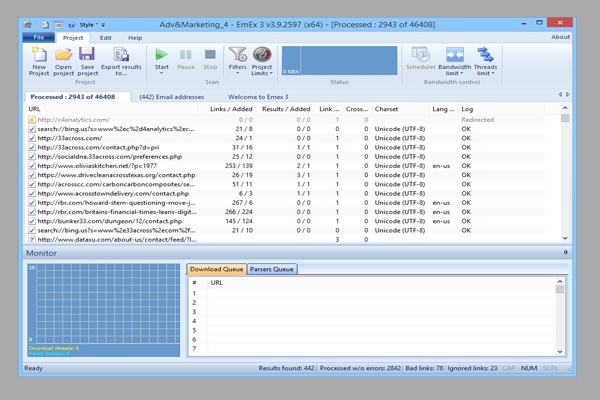Uncheck the oliviaskitchen.net URL row
This screenshot has width=600, height=400.
(x=31, y=166)
